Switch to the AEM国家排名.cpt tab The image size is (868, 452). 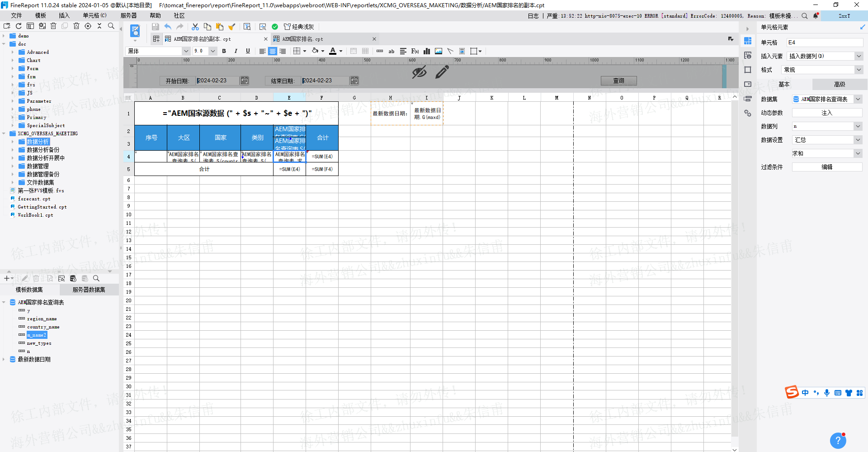(302, 39)
